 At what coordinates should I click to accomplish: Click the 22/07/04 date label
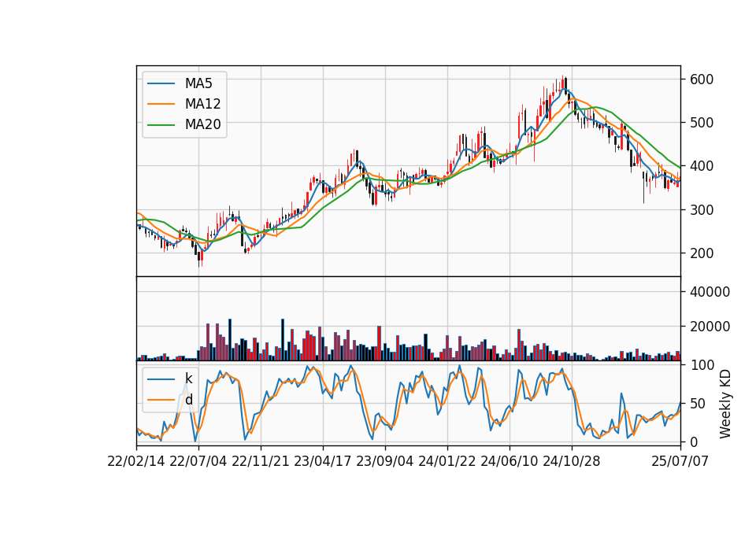point(198,461)
